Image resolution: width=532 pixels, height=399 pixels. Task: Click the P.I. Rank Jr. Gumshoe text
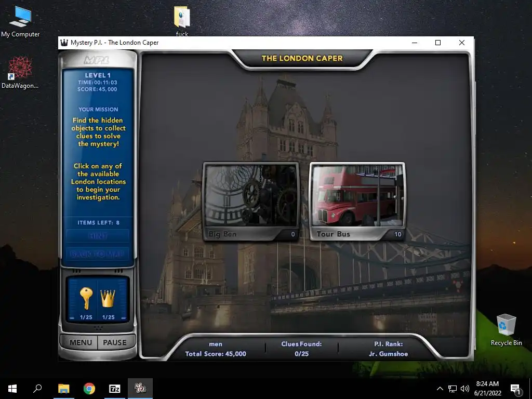tap(389, 349)
